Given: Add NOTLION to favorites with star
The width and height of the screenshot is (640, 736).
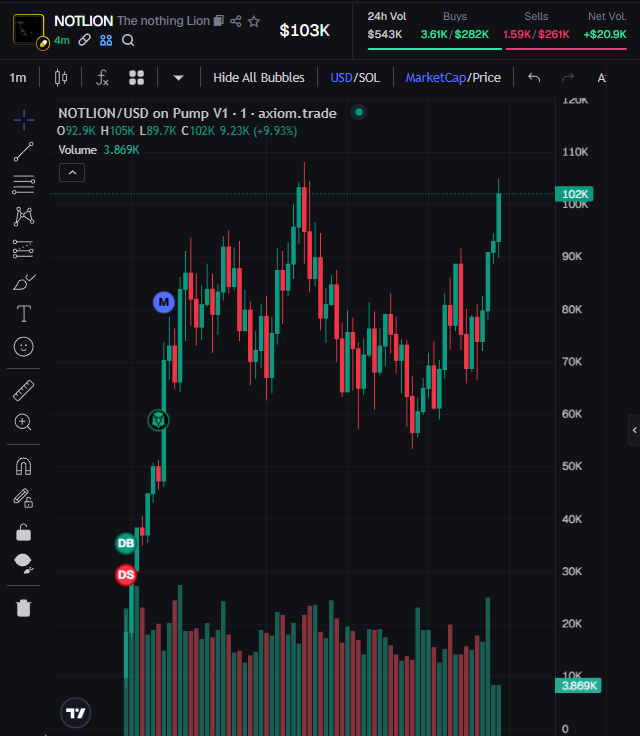Looking at the screenshot, I should (254, 21).
